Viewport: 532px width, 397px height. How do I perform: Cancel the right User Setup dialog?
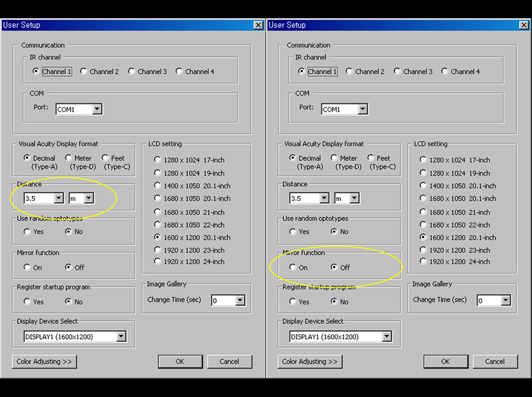pos(495,362)
